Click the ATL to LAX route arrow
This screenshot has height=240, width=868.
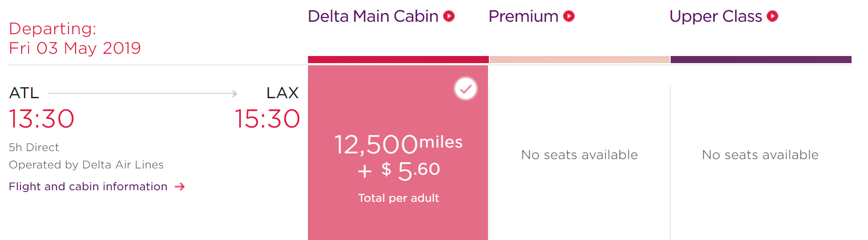(142, 93)
